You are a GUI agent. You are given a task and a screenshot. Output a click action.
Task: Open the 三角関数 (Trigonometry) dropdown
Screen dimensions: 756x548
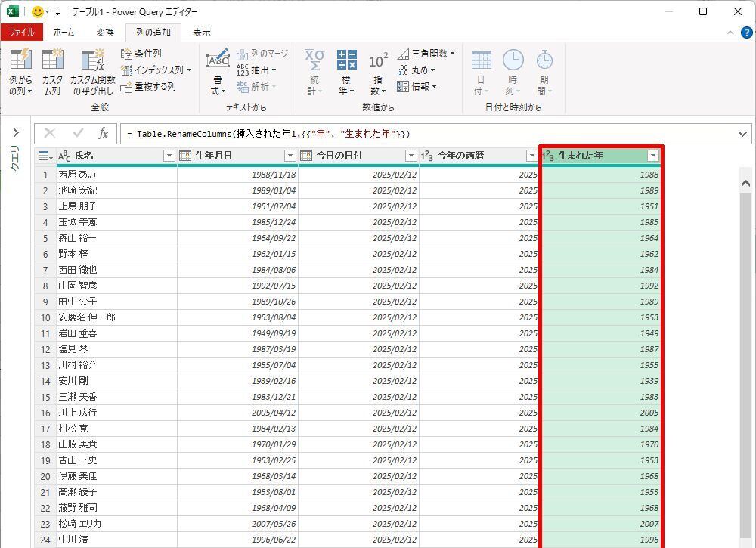[426, 54]
